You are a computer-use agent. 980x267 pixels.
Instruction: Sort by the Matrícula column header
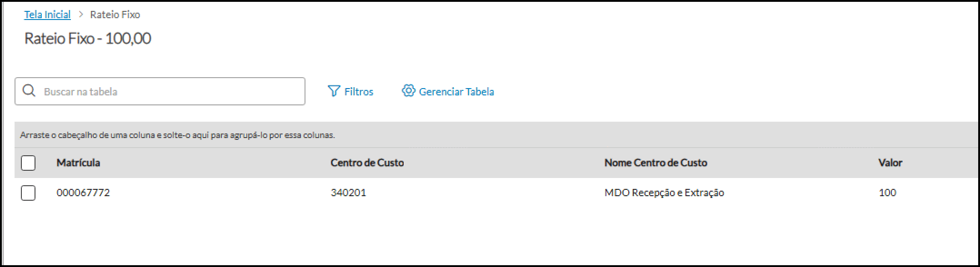pos(78,163)
